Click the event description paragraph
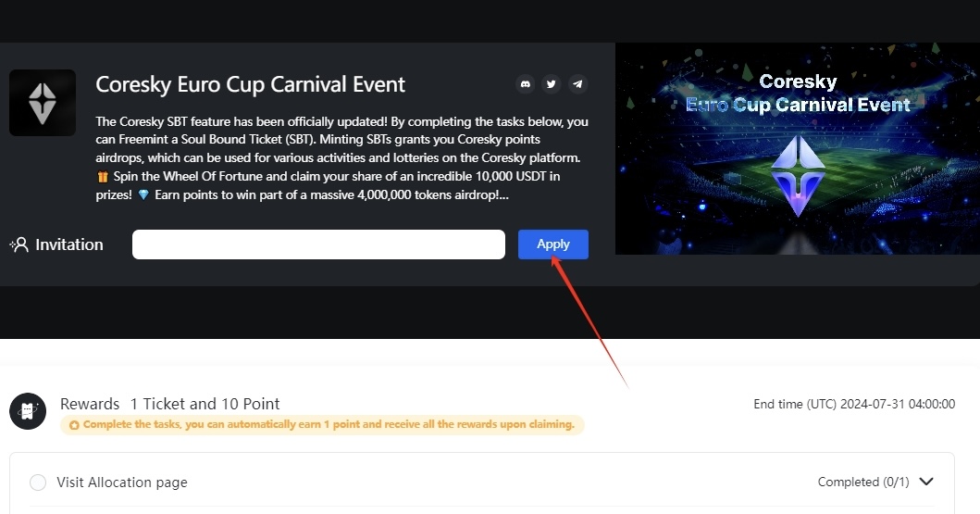Screen dimensions: 980x514 pyautogui.click(x=341, y=158)
